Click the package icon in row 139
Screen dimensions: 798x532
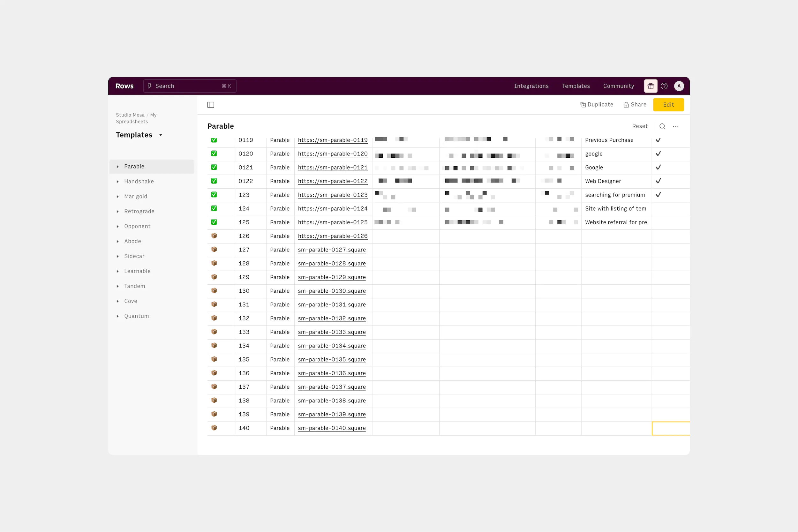(x=214, y=414)
